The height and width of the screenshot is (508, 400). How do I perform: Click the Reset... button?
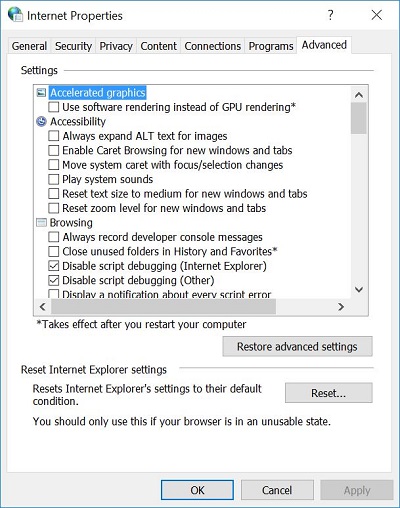(x=329, y=393)
